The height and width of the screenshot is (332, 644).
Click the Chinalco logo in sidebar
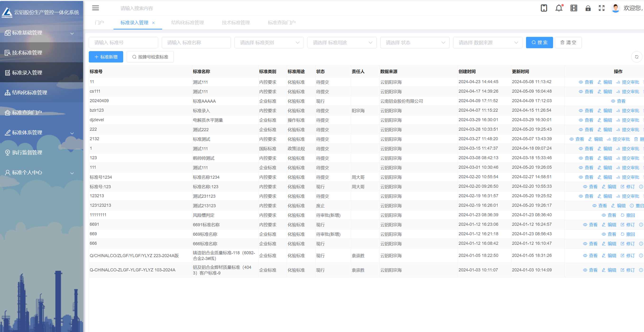pos(7,12)
